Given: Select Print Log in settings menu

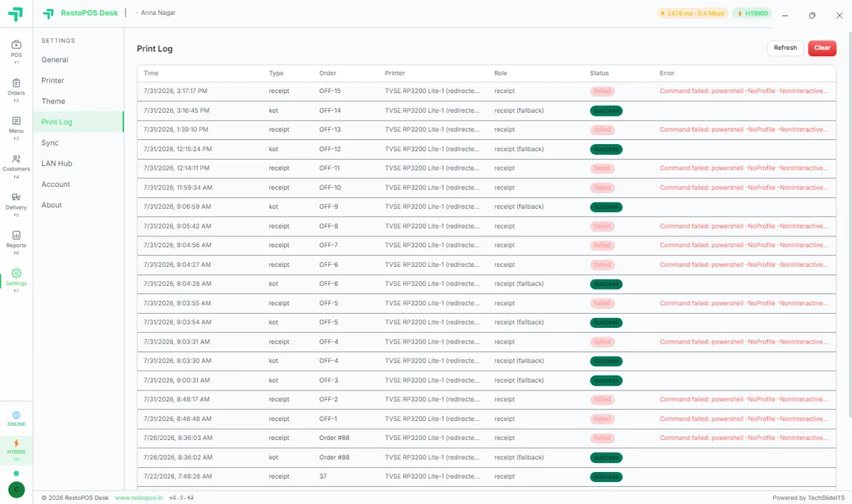Looking at the screenshot, I should point(78,122).
